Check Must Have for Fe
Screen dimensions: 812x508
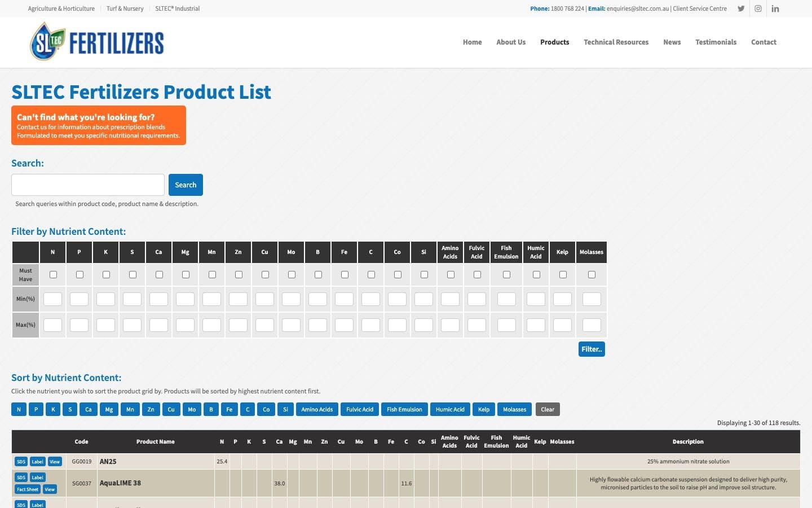pyautogui.click(x=345, y=274)
